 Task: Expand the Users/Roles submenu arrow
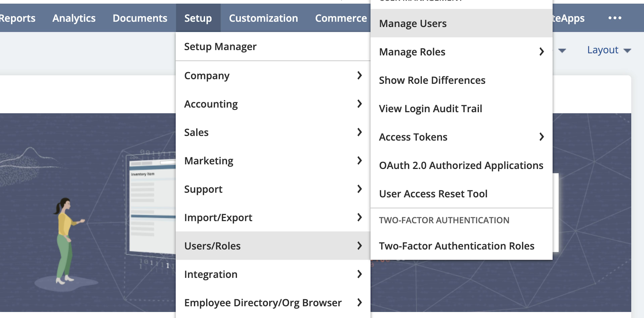[x=359, y=245]
